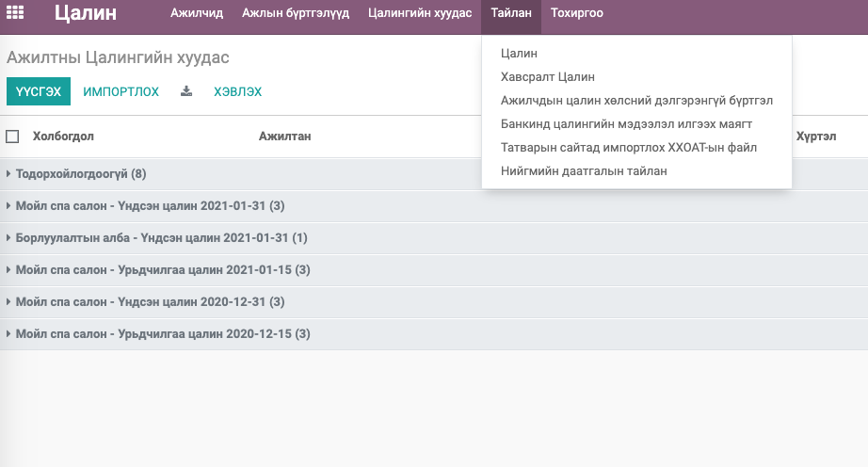Click the ХЭВЛЭХ print button
Image resolution: width=868 pixels, height=467 pixels.
pos(237,91)
